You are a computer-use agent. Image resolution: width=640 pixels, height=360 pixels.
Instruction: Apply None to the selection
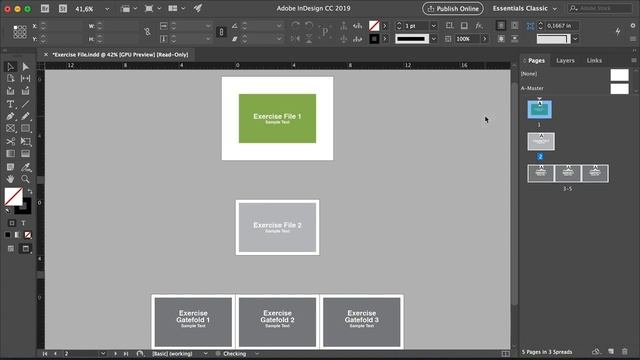tap(27, 235)
